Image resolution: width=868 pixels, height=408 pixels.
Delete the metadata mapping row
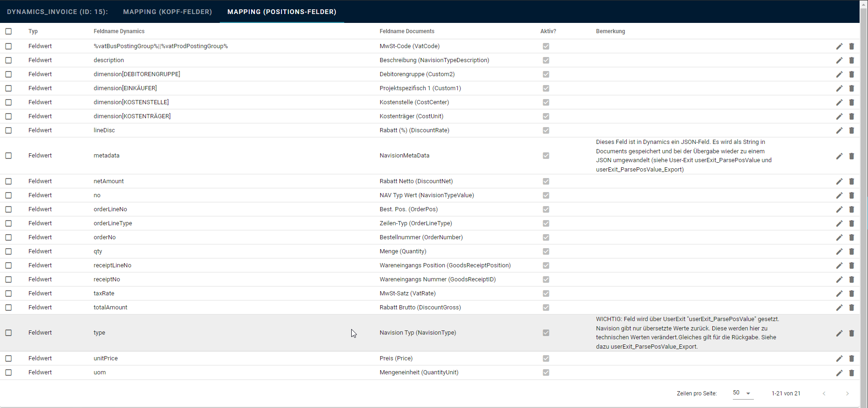[852, 156]
